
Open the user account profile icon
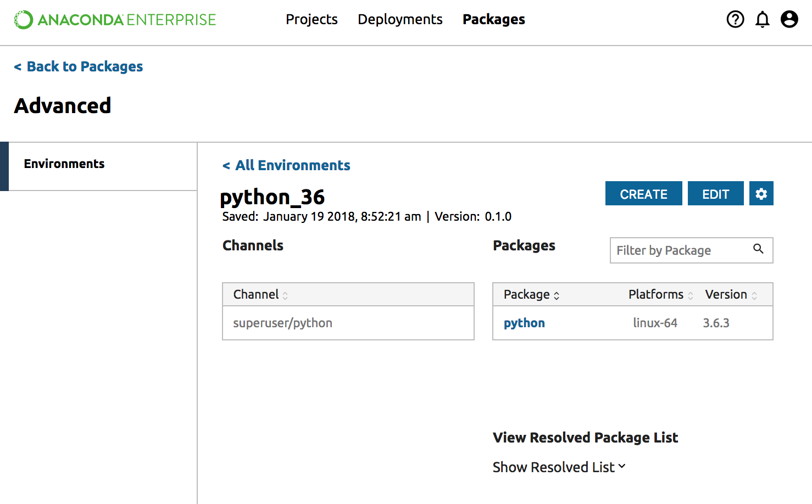click(x=789, y=19)
